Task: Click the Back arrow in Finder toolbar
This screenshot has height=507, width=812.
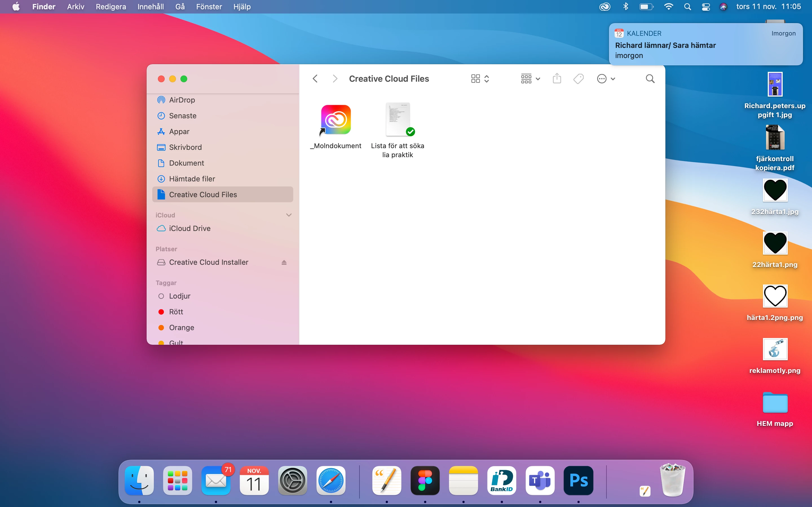Action: coord(315,79)
